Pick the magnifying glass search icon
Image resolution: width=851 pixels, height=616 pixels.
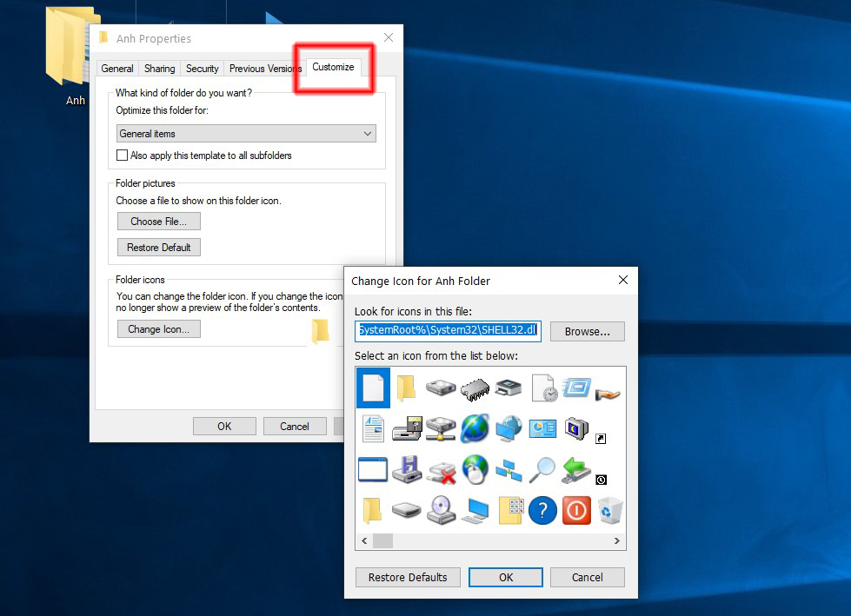pos(542,469)
